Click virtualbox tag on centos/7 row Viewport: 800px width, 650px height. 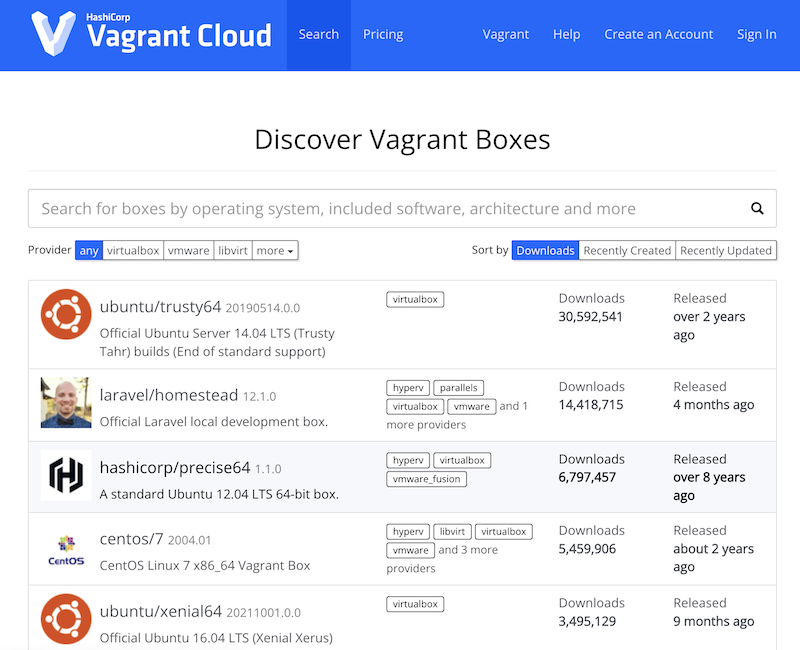point(504,532)
